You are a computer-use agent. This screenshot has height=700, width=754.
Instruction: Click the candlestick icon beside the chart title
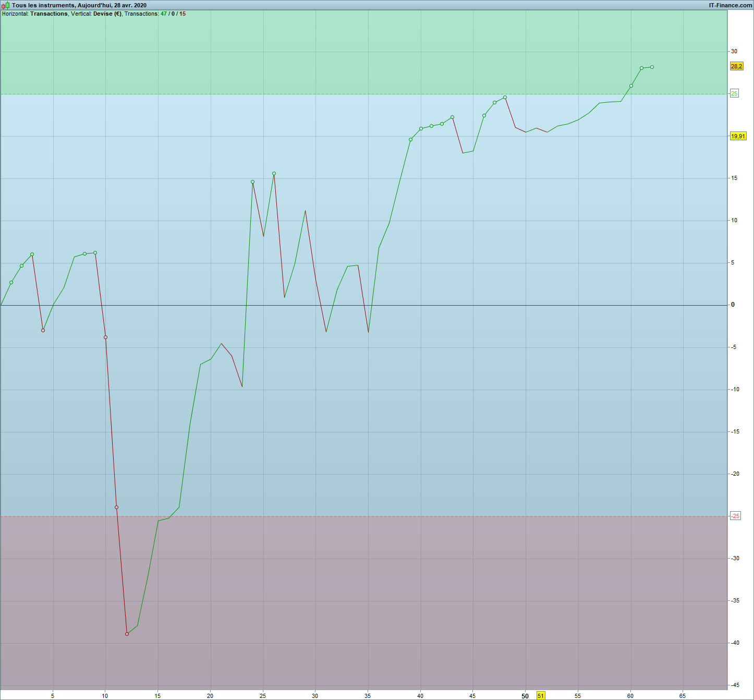pos(5,5)
